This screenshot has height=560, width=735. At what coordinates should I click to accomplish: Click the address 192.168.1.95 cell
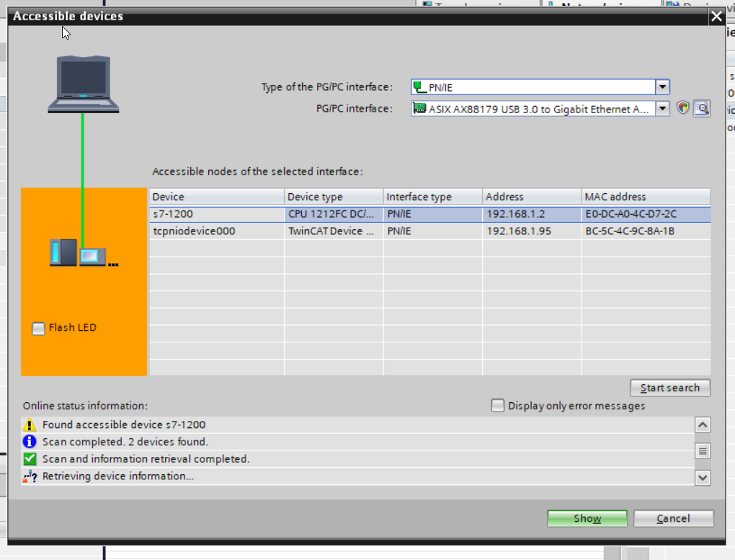[x=532, y=231]
